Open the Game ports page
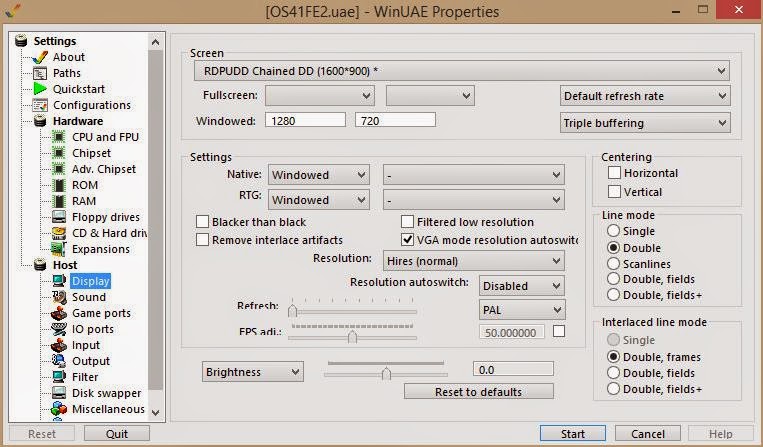The image size is (763, 447). pos(101,313)
